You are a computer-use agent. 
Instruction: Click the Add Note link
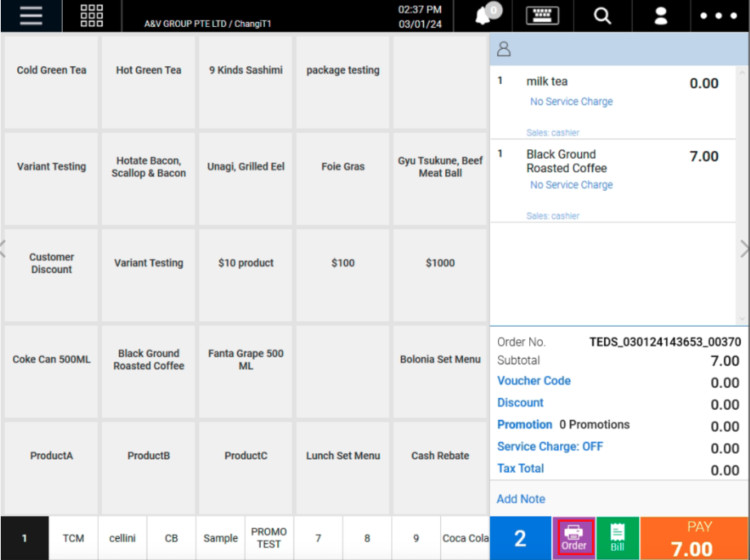521,499
